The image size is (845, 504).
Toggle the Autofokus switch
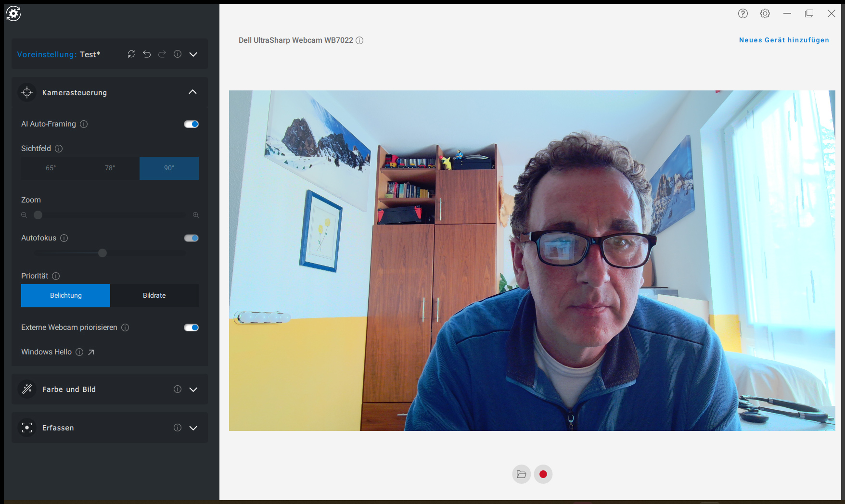click(192, 238)
